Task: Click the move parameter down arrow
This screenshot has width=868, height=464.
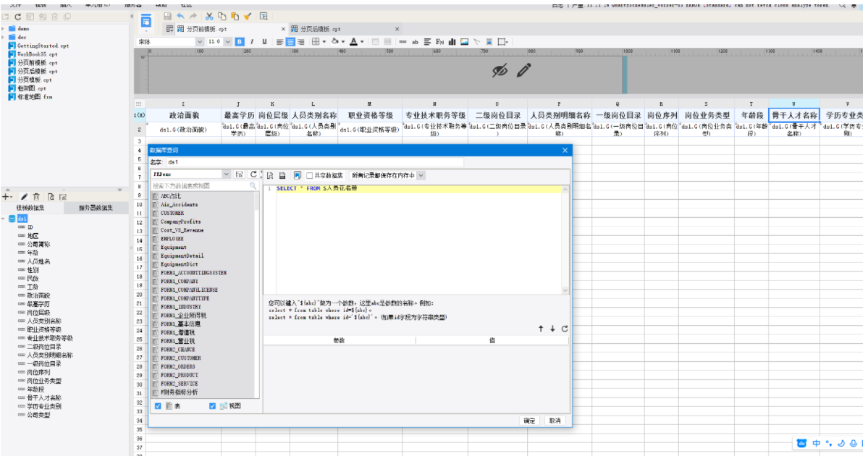Action: (552, 329)
